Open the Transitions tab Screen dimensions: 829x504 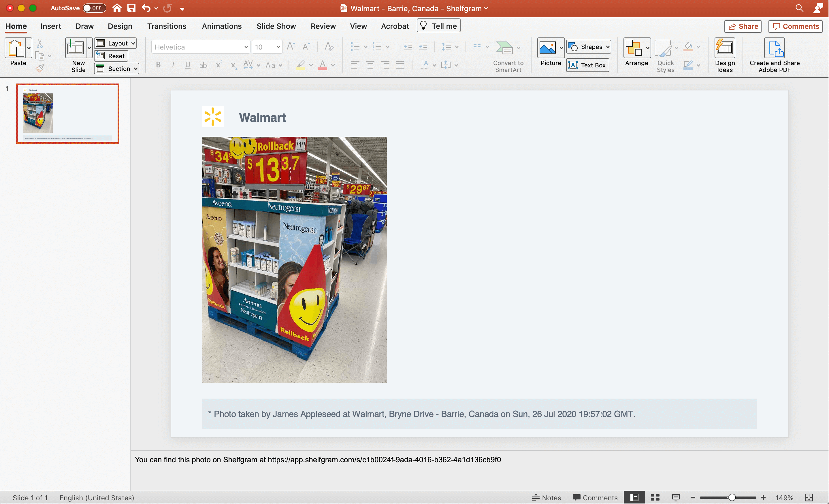coord(167,26)
